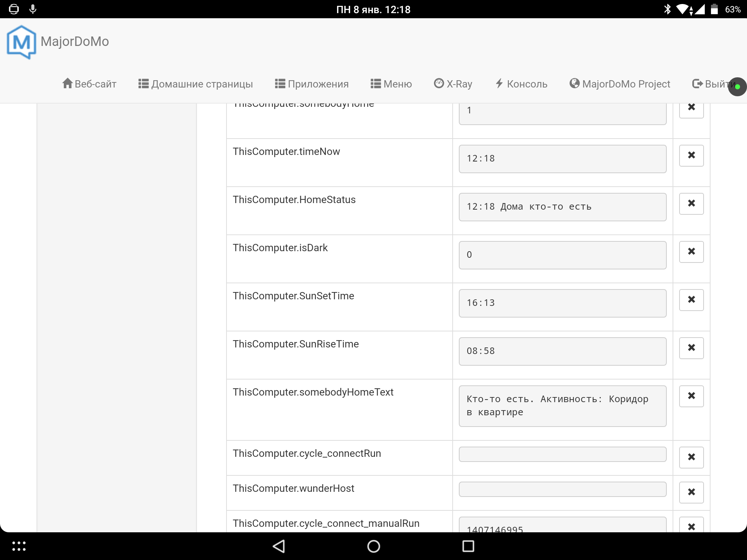747x560 pixels.
Task: Tap the Android home circle button
Action: [x=373, y=546]
